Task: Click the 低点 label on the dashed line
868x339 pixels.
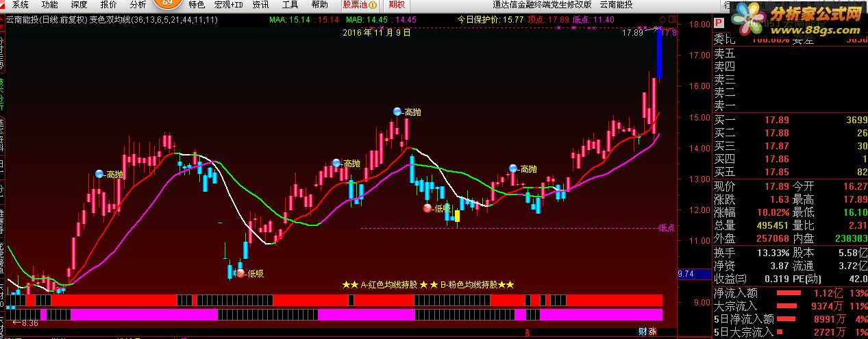Action: coord(666,228)
